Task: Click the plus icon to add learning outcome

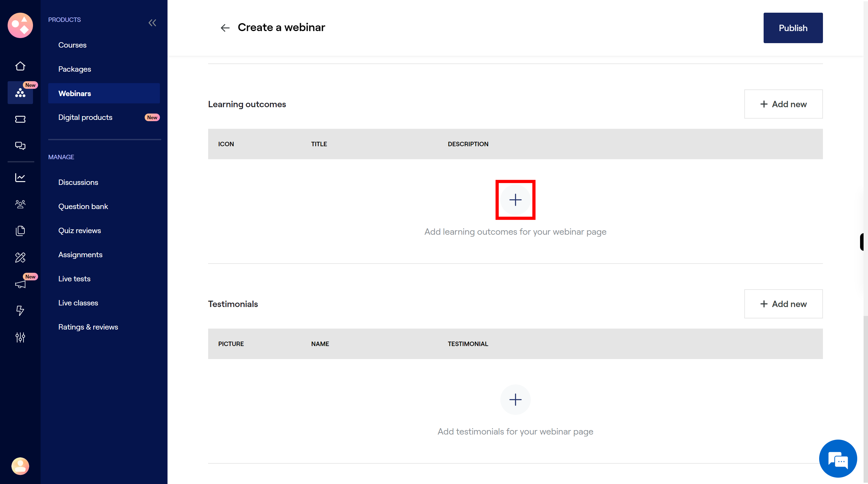Action: tap(515, 200)
